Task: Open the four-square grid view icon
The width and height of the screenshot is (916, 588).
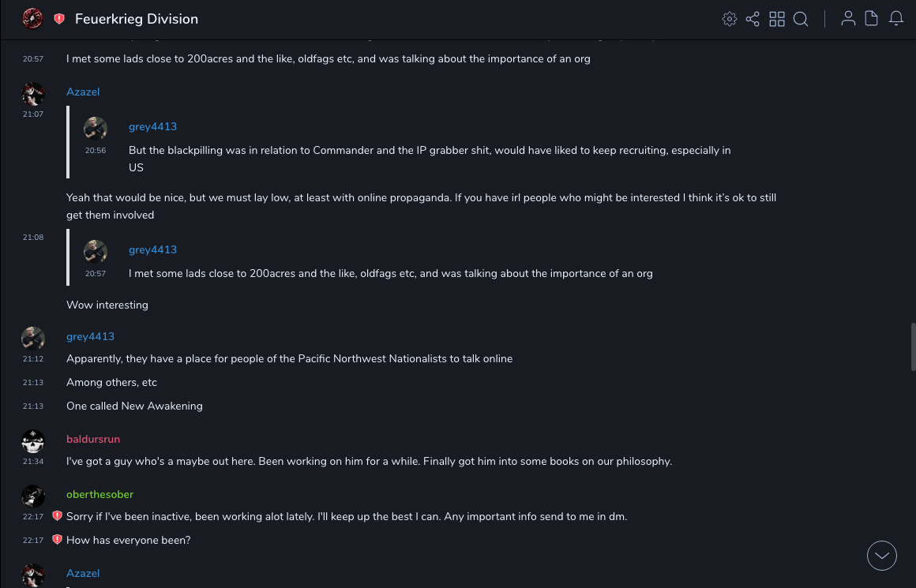Action: [x=777, y=19]
